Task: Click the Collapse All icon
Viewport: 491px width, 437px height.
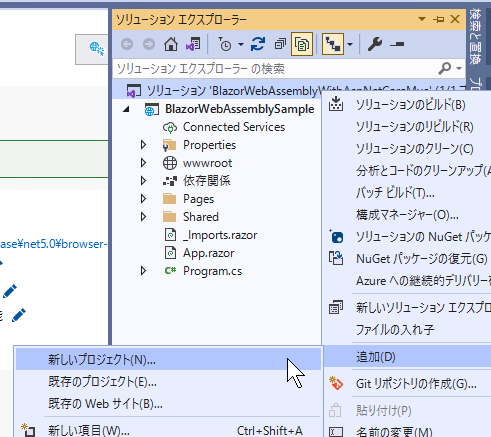Action: [280, 44]
